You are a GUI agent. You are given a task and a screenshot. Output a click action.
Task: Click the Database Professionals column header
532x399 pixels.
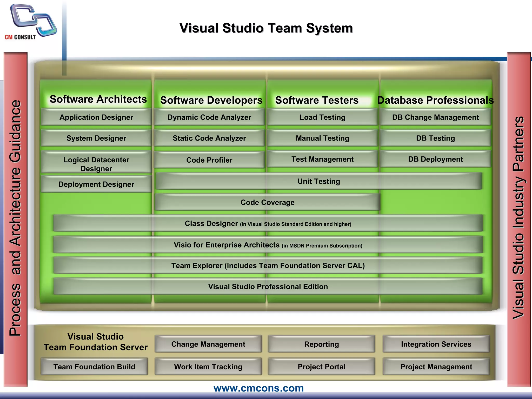pos(435,100)
